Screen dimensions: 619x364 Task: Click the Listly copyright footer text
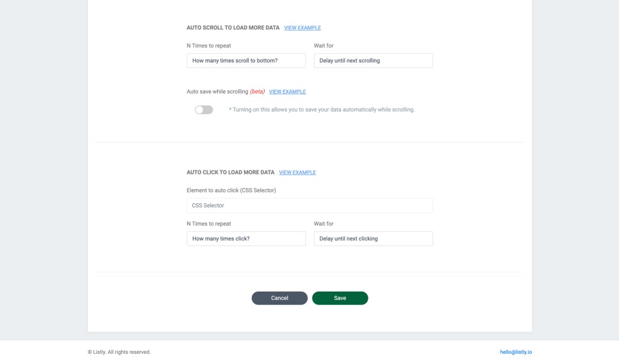pos(119,352)
